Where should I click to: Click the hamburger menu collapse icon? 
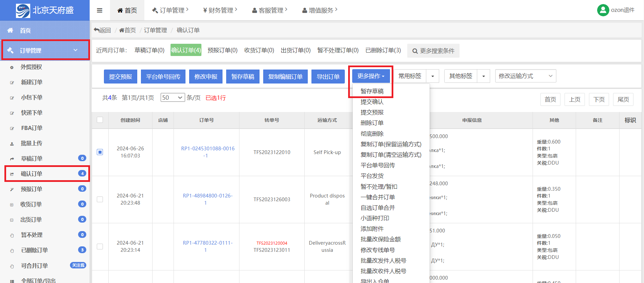click(100, 10)
